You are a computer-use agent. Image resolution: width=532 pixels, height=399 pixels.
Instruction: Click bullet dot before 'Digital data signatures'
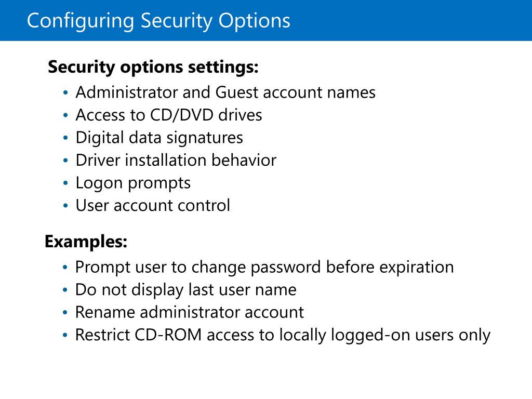click(x=65, y=138)
